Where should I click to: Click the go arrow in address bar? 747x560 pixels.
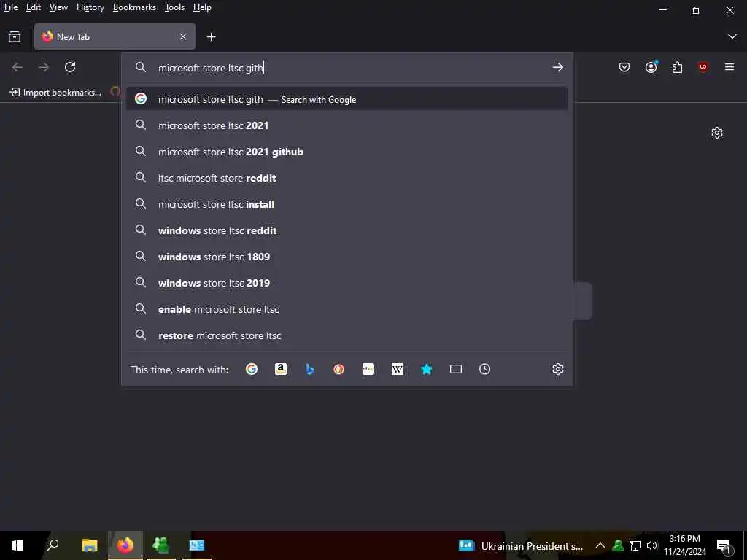click(558, 68)
